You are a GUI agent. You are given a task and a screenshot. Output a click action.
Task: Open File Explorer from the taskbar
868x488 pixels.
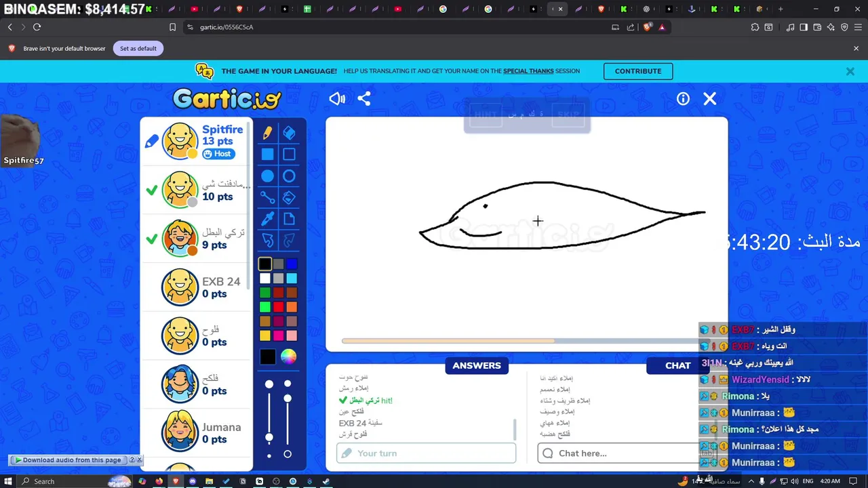pos(209,481)
